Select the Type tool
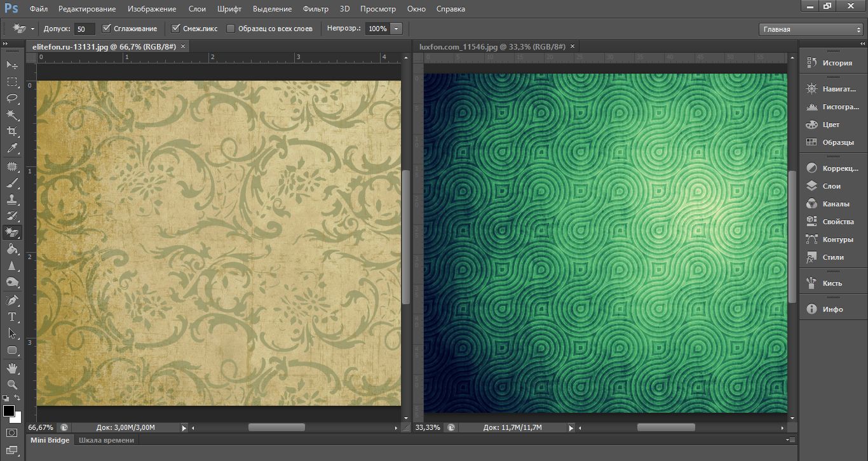This screenshot has width=868, height=461. tap(12, 317)
